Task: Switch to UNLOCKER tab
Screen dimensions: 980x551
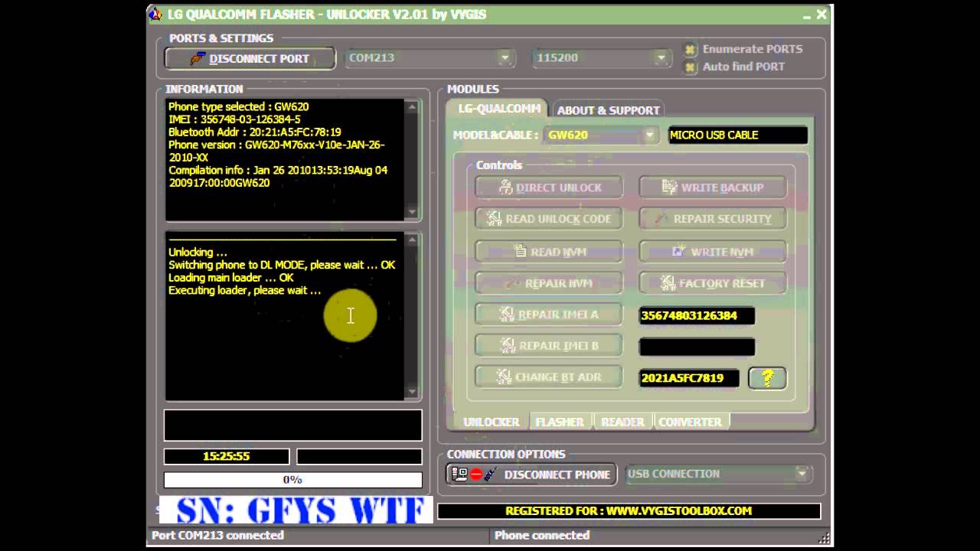Action: (x=491, y=422)
